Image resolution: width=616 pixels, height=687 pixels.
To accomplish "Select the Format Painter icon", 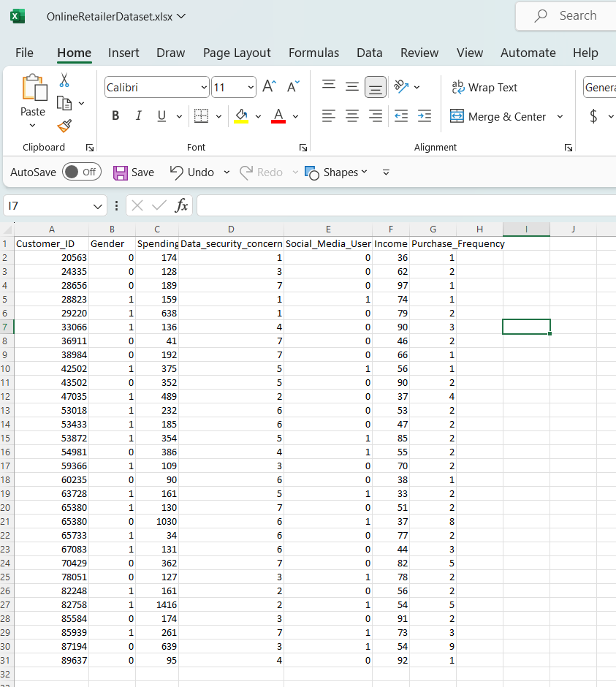I will coord(64,126).
